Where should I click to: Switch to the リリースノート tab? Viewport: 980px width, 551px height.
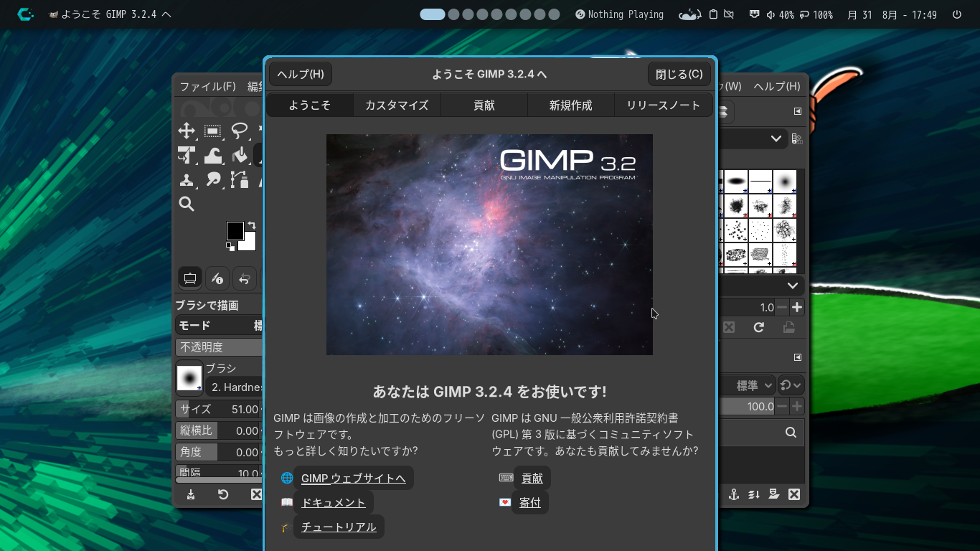pyautogui.click(x=664, y=105)
